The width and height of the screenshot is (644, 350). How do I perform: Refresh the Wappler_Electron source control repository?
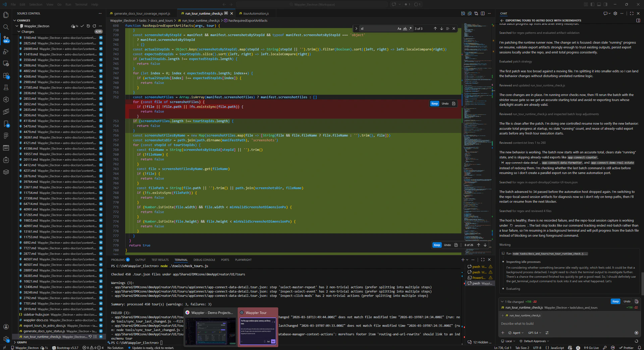click(x=94, y=26)
